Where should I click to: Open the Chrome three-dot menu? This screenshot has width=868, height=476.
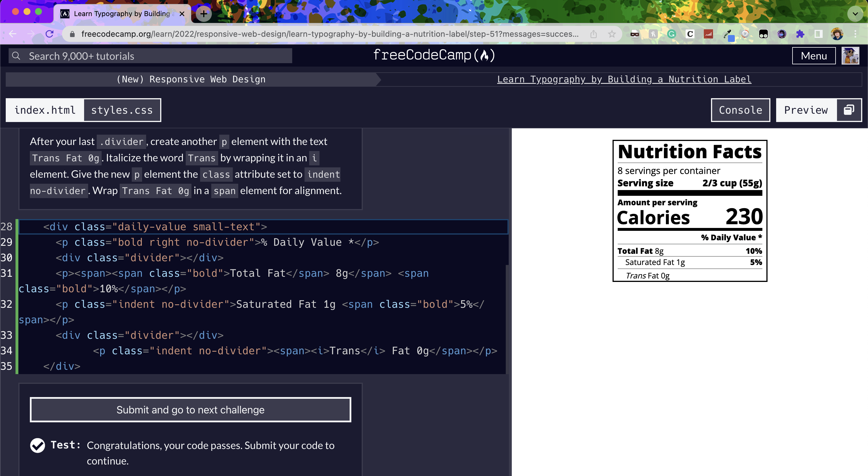tap(855, 34)
